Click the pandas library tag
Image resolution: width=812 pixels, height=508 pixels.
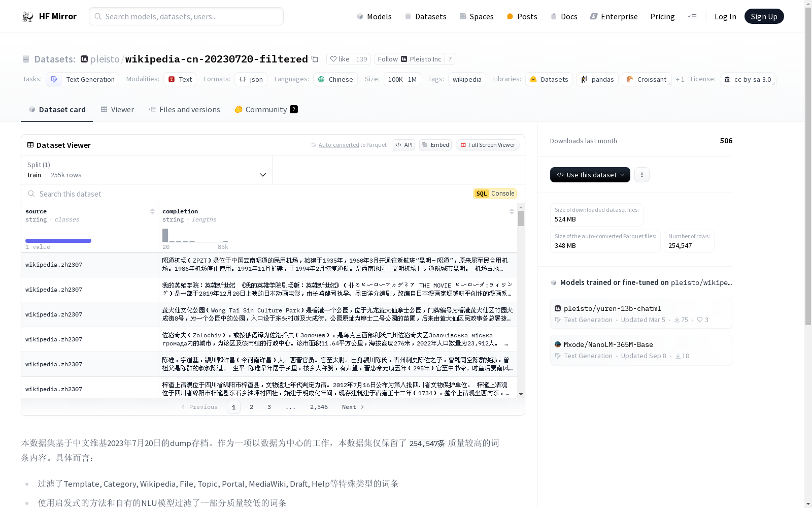pyautogui.click(x=597, y=79)
